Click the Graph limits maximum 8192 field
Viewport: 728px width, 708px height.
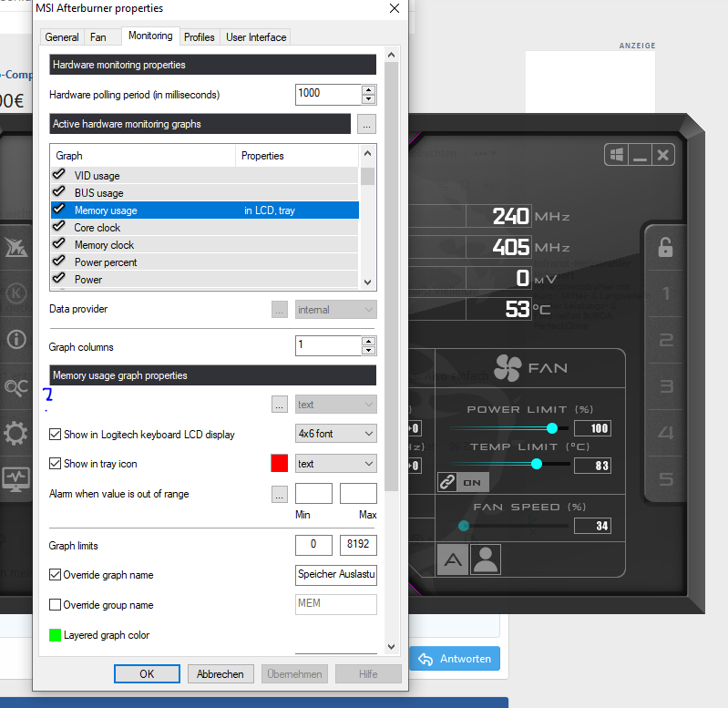[358, 545]
